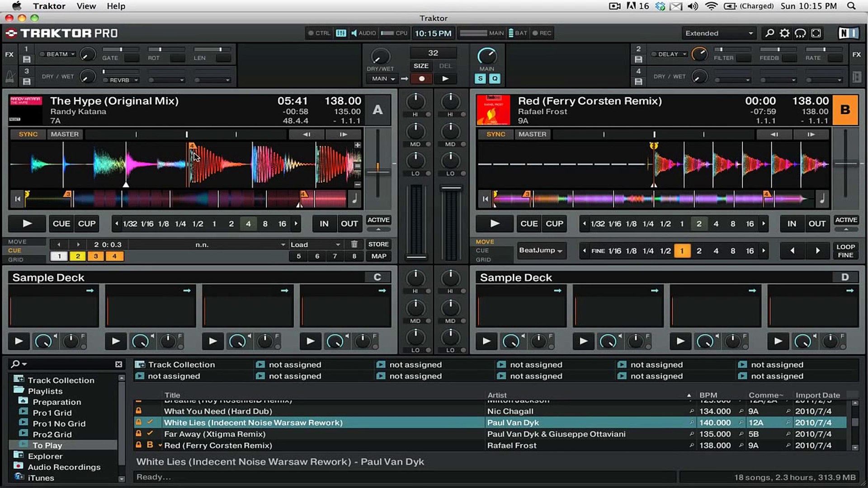The width and height of the screenshot is (868, 488).
Task: Click Deck B loop IN button
Action: click(792, 223)
